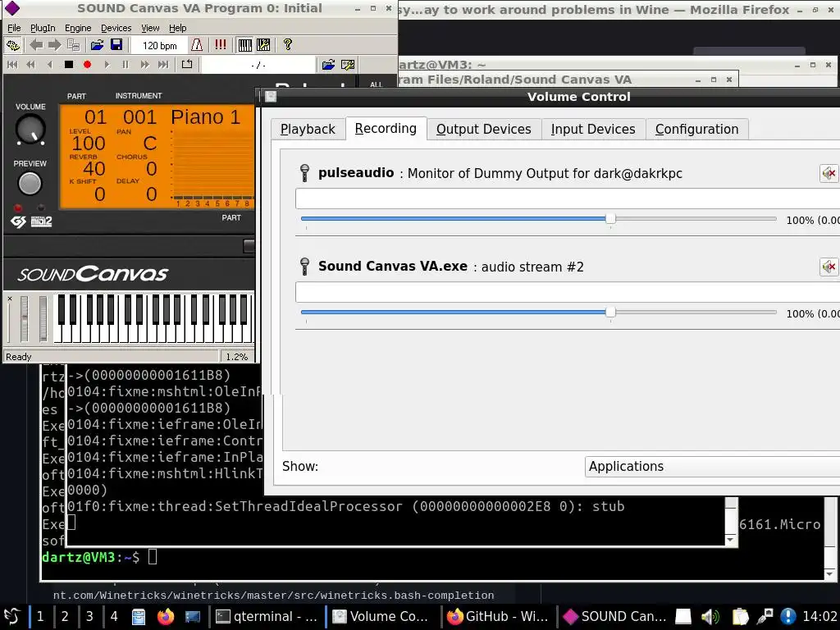Open the File menu
840x630 pixels.
(x=15, y=28)
